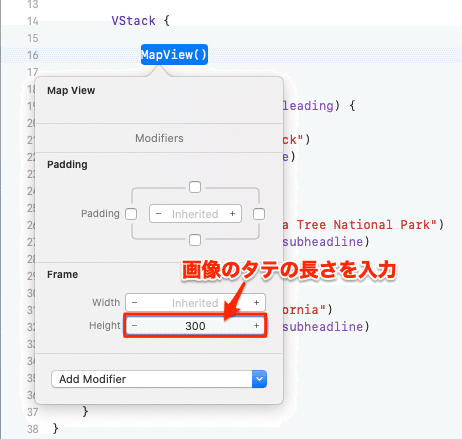
Task: Increase frame Height with plus button
Action: tap(256, 325)
